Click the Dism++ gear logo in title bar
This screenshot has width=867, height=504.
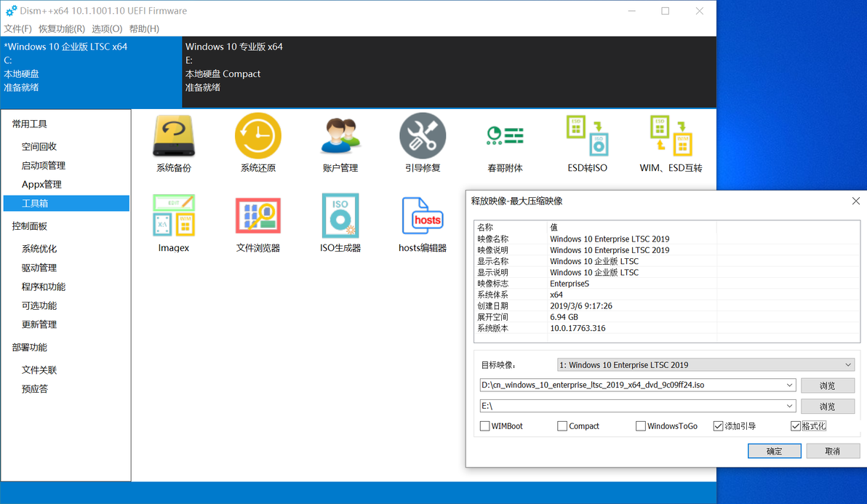click(x=10, y=10)
